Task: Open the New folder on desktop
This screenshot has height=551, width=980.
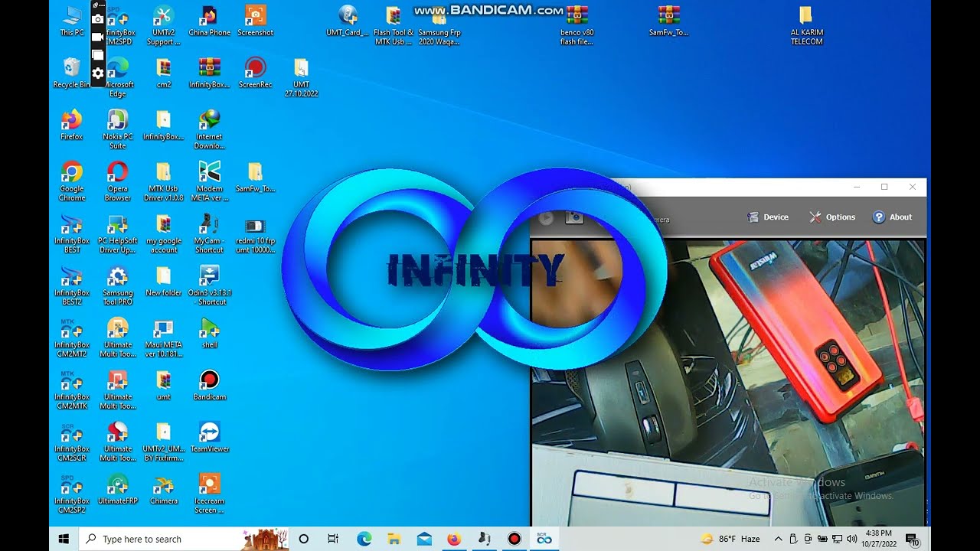Action: pos(163,282)
